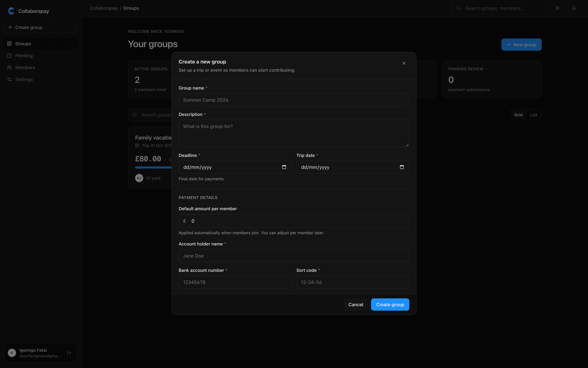Screen dimensions: 588x368
Task: Click the Pending clock icon in sidebar
Action: point(9,55)
